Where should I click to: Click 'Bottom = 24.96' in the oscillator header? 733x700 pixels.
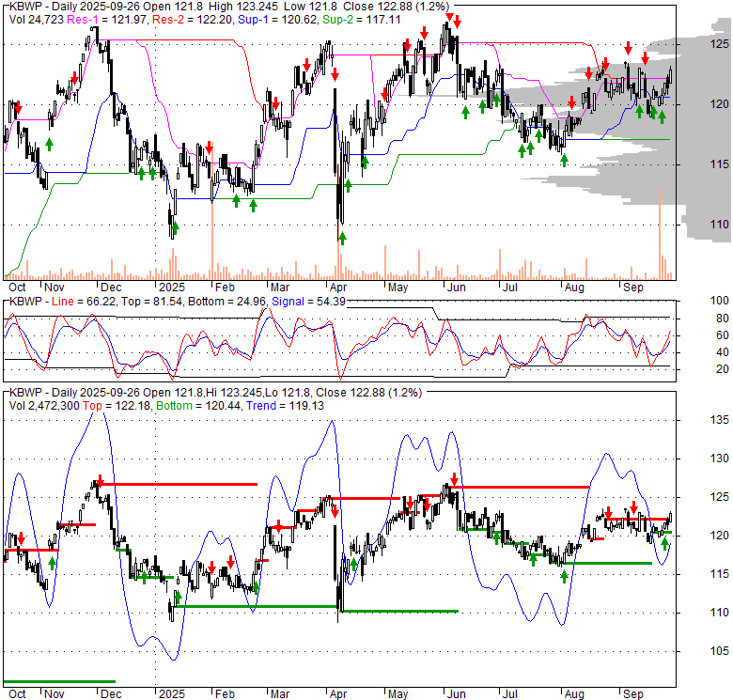(x=227, y=302)
